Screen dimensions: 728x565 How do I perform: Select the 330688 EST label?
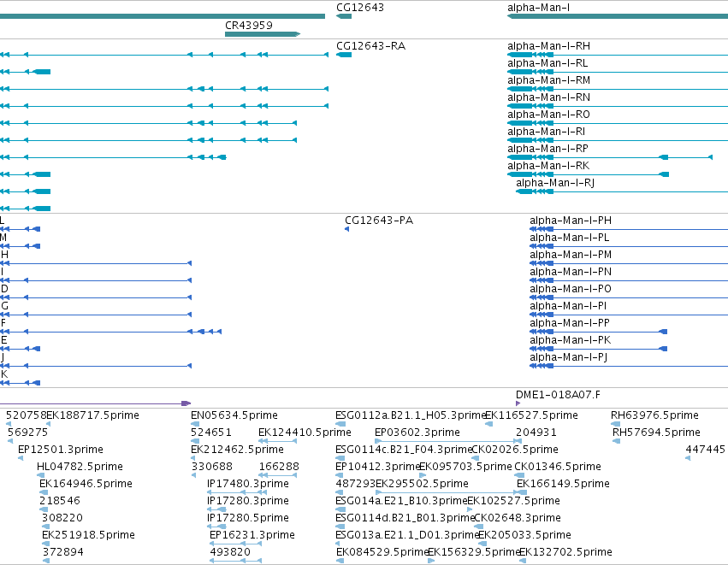click(212, 467)
